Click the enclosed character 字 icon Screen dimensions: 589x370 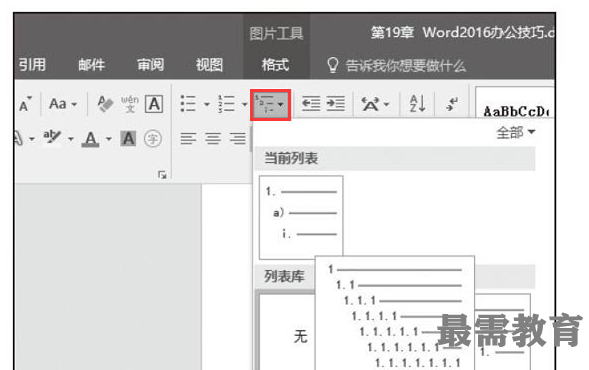[x=153, y=139]
